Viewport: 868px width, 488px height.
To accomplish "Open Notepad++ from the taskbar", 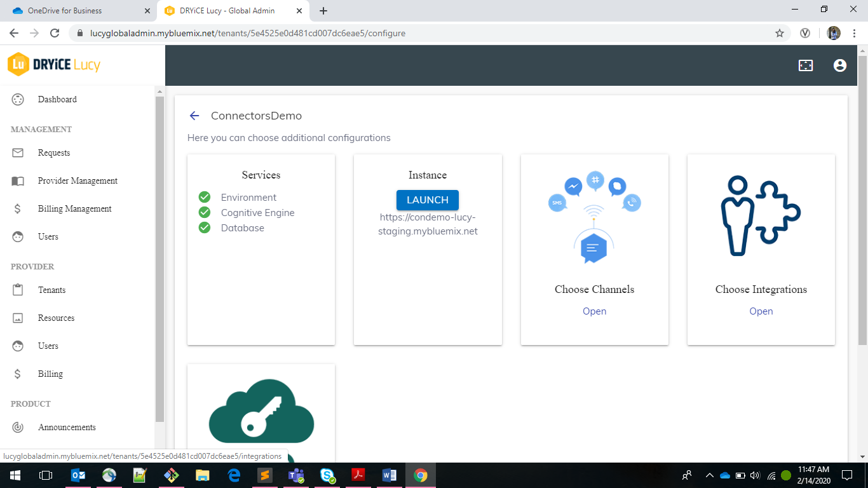I will (x=140, y=475).
